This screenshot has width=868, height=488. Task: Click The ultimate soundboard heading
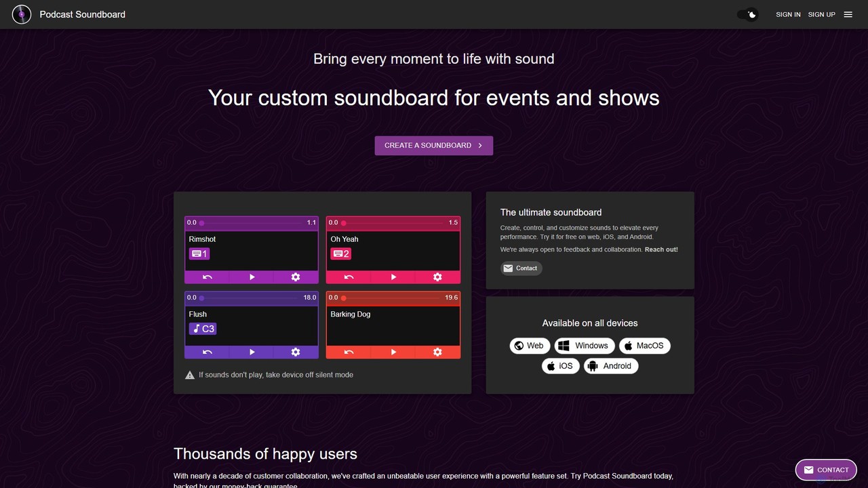(x=551, y=212)
